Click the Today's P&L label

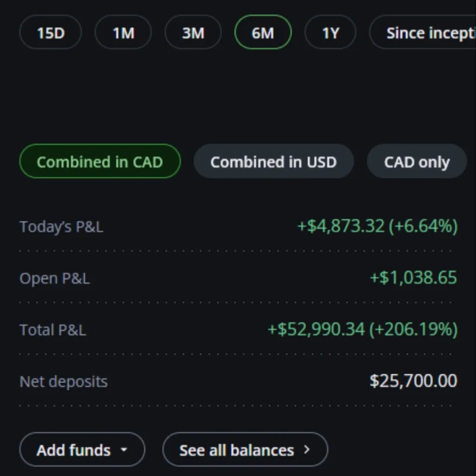point(61,227)
